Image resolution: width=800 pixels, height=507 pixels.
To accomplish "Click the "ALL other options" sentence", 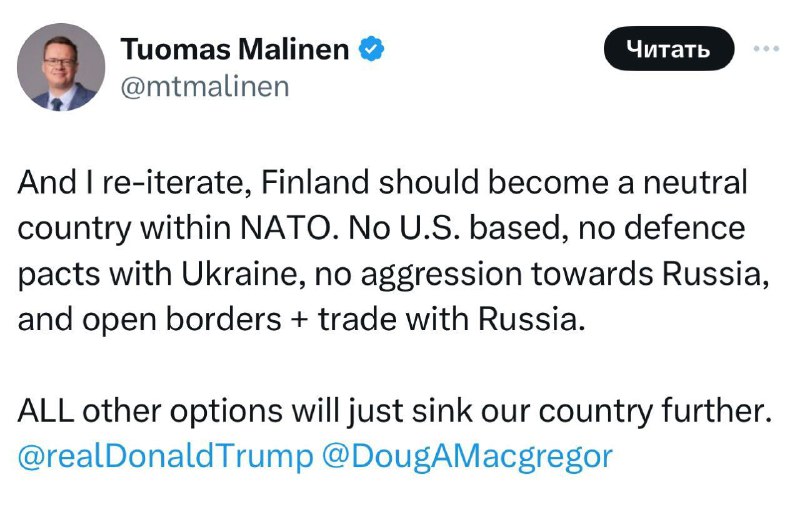I will click(395, 410).
